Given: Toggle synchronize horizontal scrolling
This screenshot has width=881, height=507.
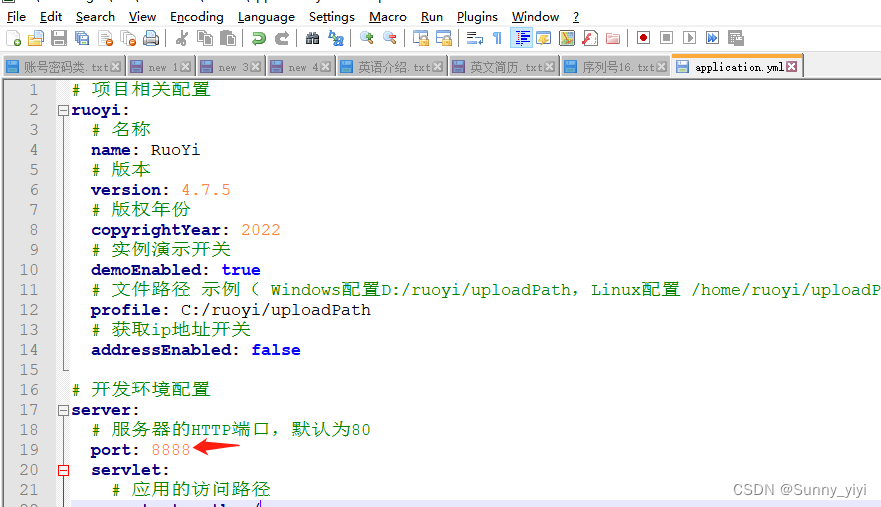Looking at the screenshot, I should click(x=444, y=38).
